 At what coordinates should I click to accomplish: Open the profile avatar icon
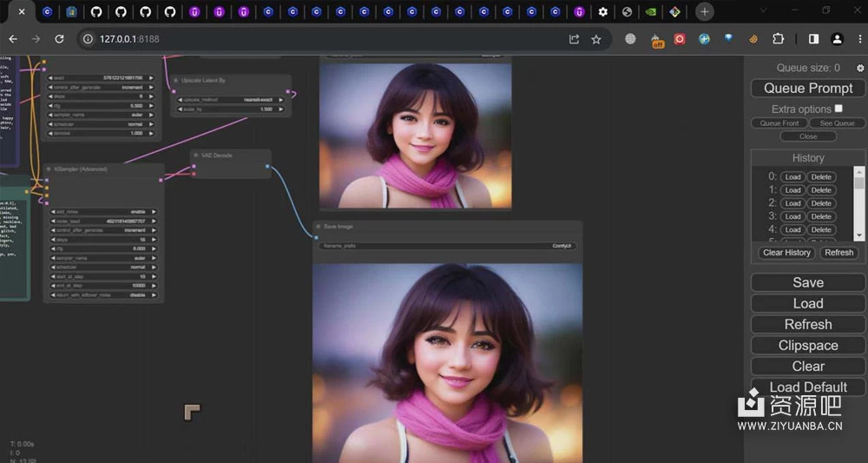pos(837,39)
